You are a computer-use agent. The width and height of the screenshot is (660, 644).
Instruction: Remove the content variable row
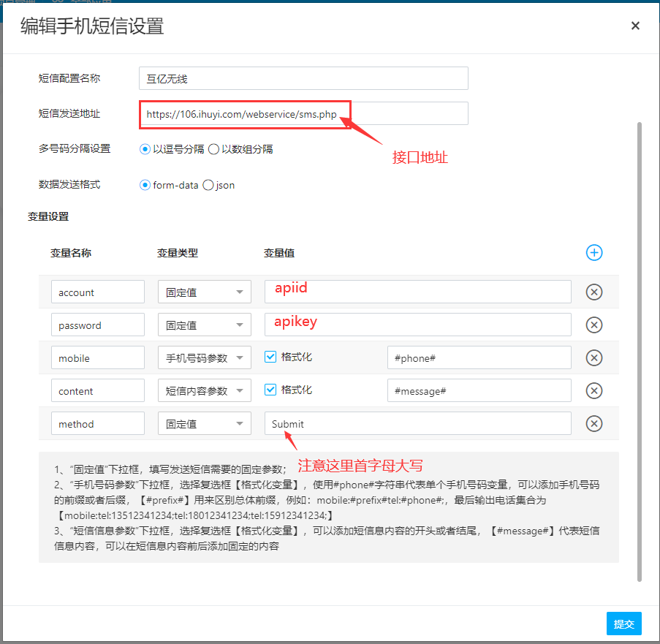click(594, 390)
